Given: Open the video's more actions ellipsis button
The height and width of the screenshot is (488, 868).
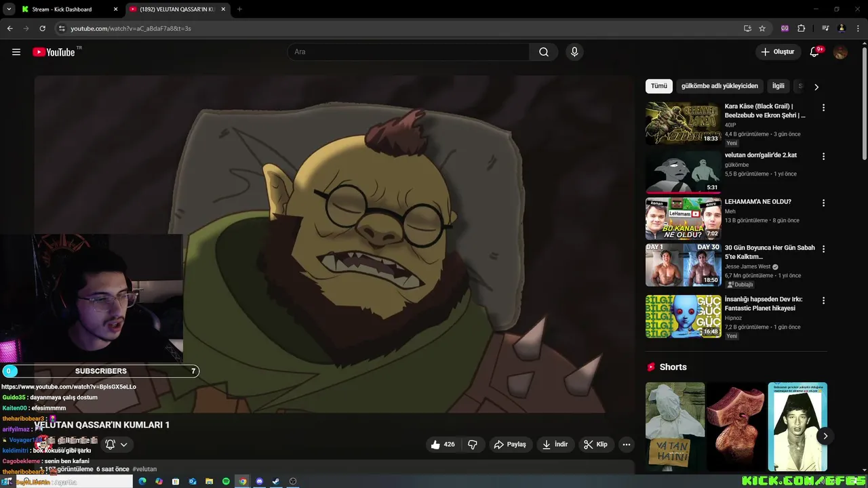Looking at the screenshot, I should pyautogui.click(x=627, y=445).
